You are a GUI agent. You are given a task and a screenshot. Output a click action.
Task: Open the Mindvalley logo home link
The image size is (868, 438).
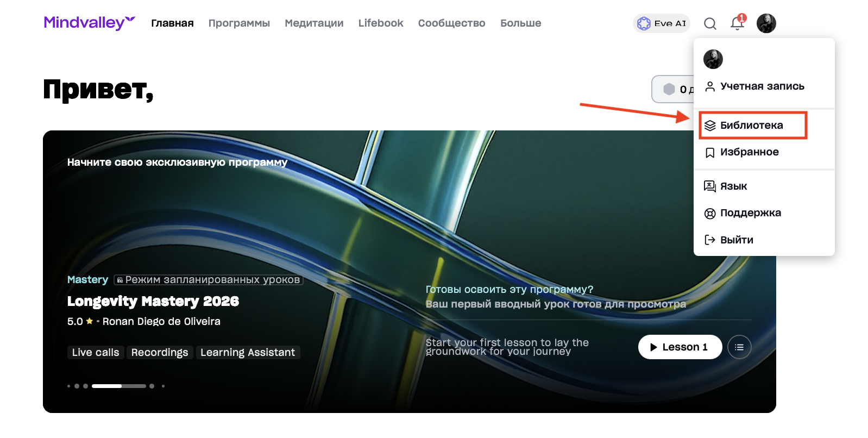pyautogui.click(x=89, y=23)
